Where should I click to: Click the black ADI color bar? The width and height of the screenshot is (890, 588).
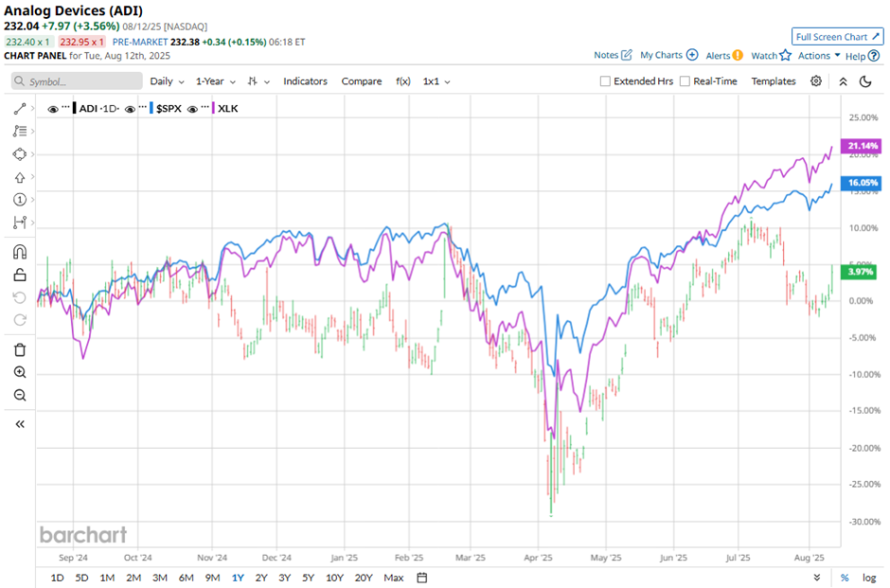click(x=75, y=108)
